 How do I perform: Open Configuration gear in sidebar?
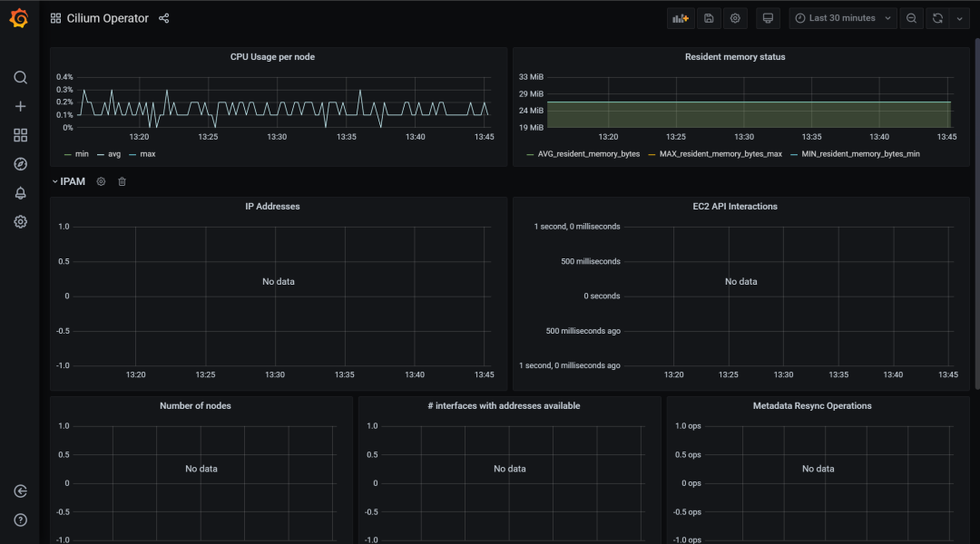click(x=20, y=222)
